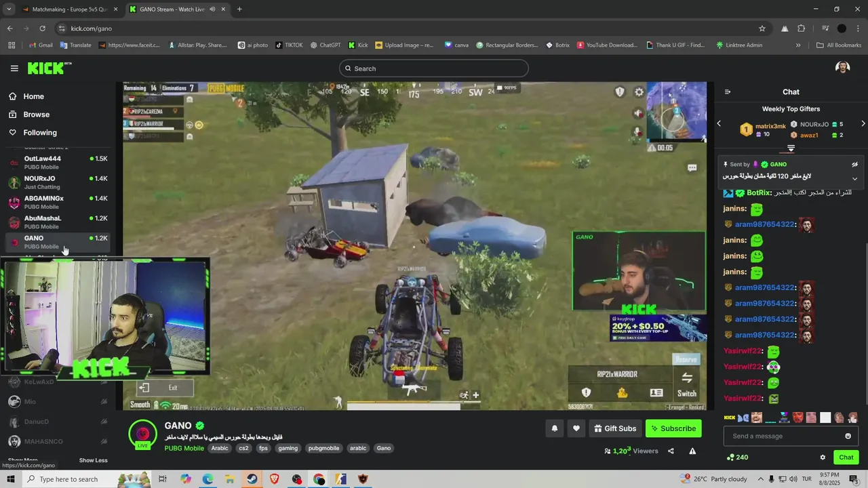Select GANO channel in sidebar list
The height and width of the screenshot is (488, 868).
[x=58, y=242]
